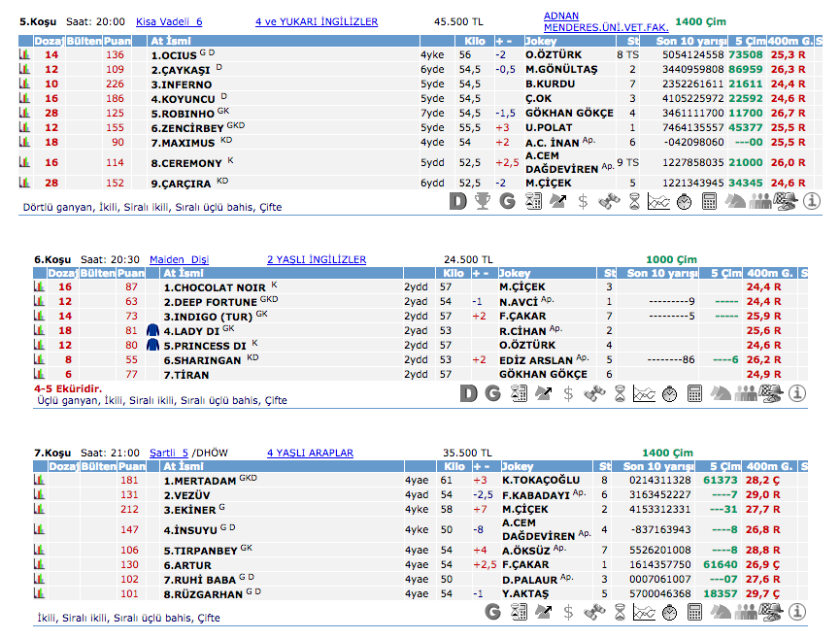Click the trophy icon in race 5 toolbar
The image size is (840, 639).
[x=483, y=201]
